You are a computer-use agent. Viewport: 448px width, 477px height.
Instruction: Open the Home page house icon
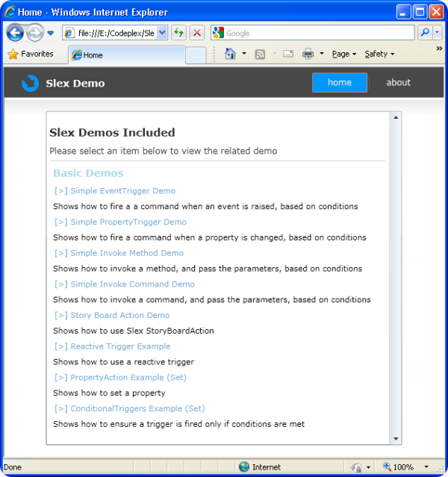pyautogui.click(x=231, y=54)
